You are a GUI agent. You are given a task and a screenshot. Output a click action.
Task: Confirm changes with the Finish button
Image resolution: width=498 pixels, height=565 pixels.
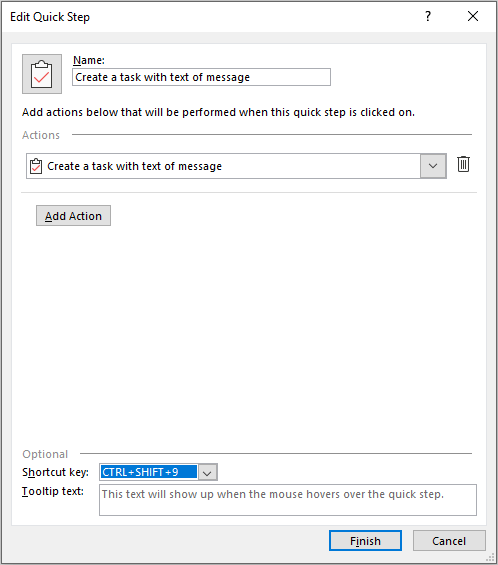tap(365, 541)
